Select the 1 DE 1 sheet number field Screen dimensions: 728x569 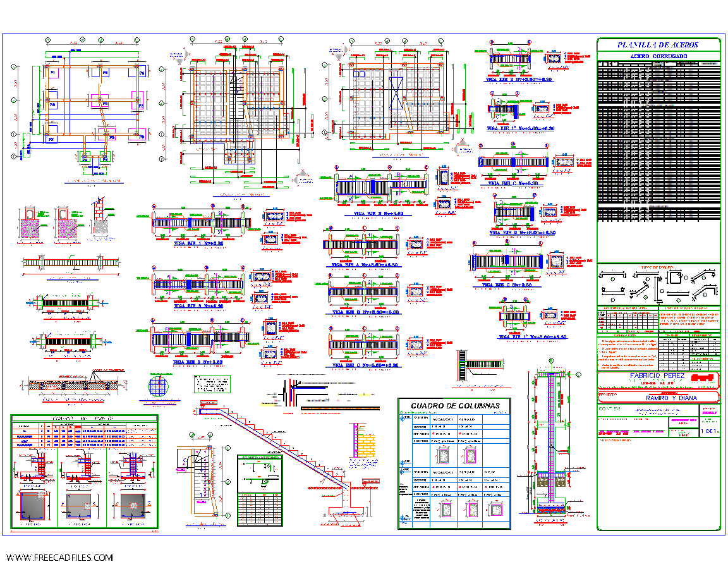(708, 431)
